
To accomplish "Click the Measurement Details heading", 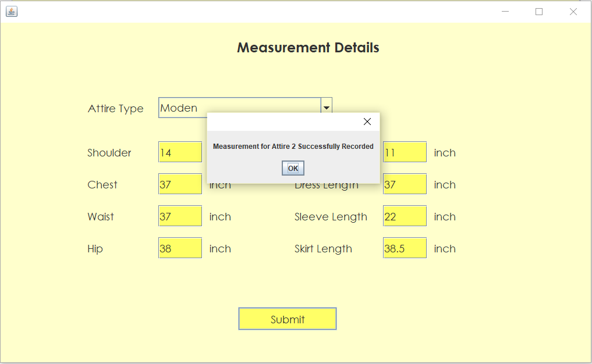I will (307, 48).
